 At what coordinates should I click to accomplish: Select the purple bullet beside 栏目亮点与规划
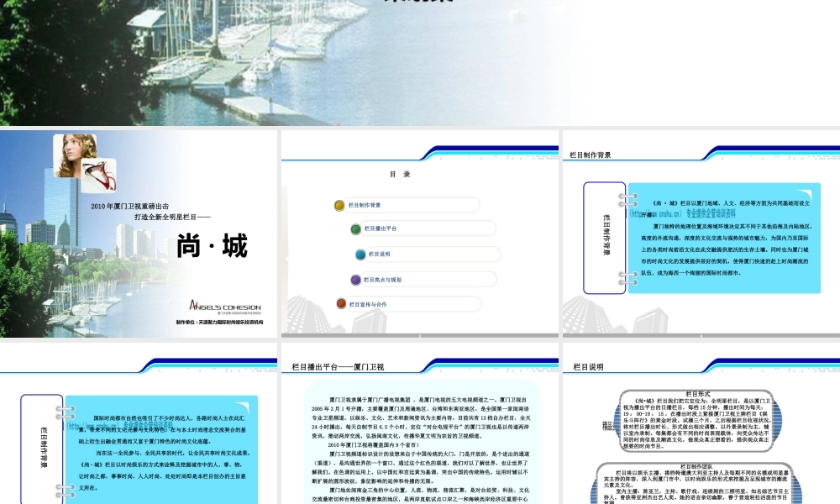[355, 280]
